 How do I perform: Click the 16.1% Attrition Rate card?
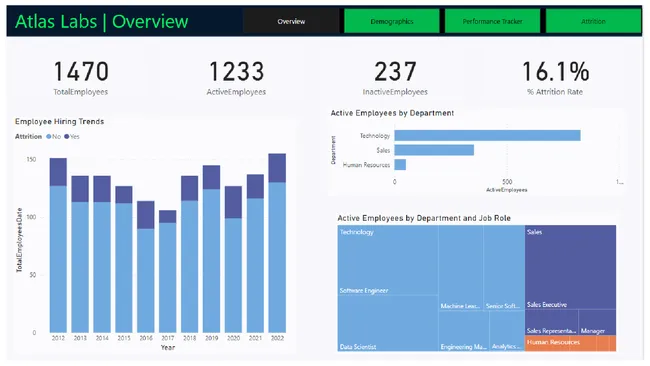(x=555, y=78)
